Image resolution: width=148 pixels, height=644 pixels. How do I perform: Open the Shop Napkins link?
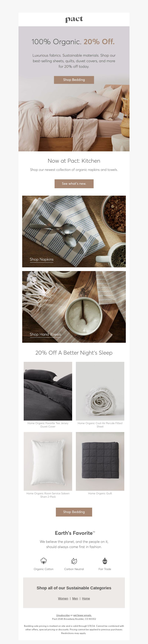coord(41,260)
